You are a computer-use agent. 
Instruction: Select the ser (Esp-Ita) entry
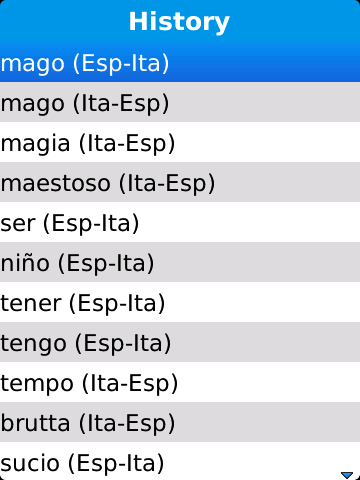point(180,222)
